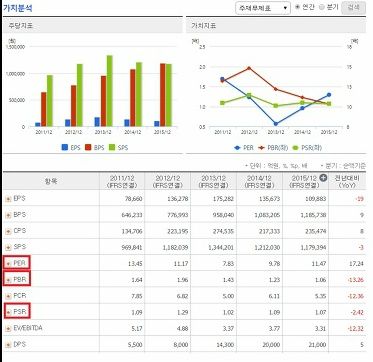Toggle SPS legend swatch in bar chart

pos(112,147)
